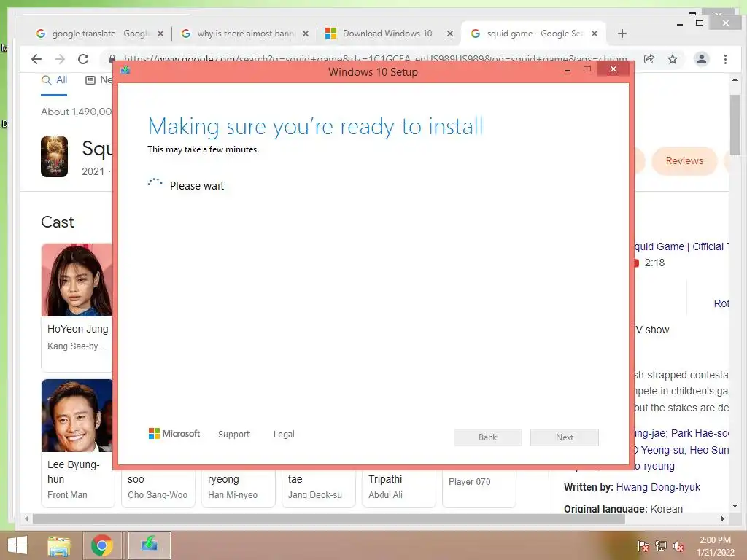747x560 pixels.
Task: Click Windows Setup taskbar icon
Action: (150, 545)
